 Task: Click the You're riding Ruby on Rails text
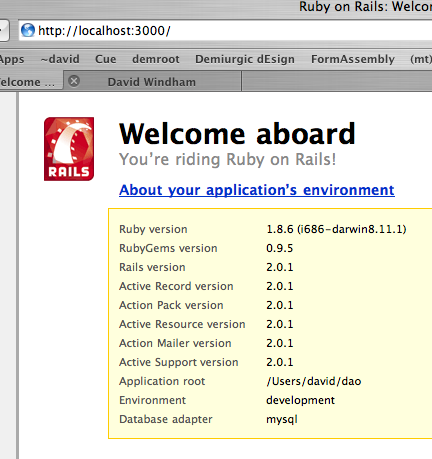point(228,159)
